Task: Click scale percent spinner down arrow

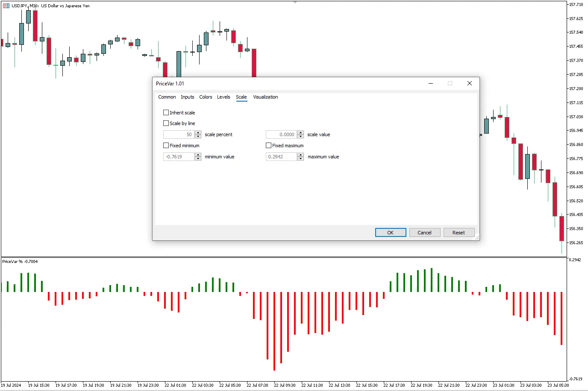Action: [198, 137]
